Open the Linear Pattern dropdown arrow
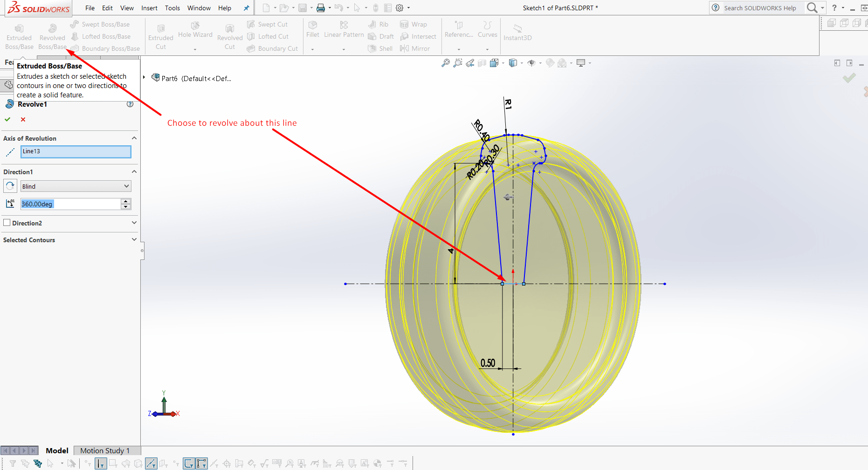This screenshot has height=470, width=868. (344, 49)
